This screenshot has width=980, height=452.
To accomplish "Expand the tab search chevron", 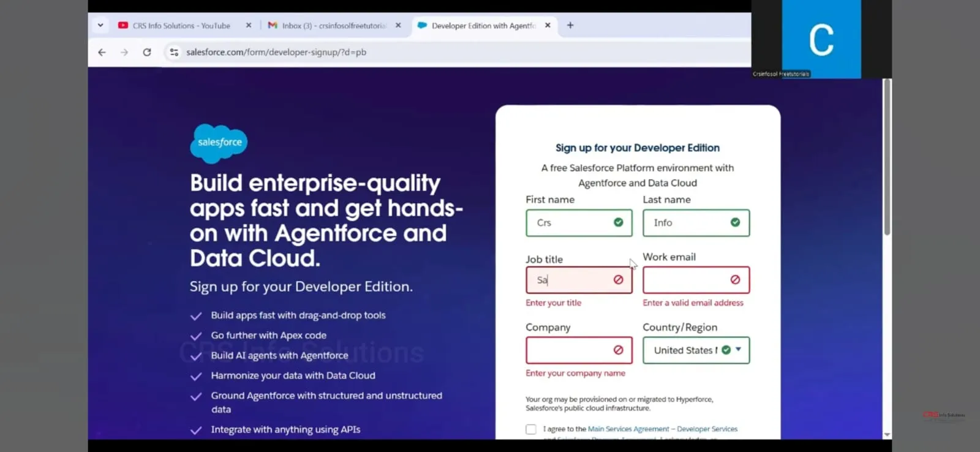I will click(100, 26).
